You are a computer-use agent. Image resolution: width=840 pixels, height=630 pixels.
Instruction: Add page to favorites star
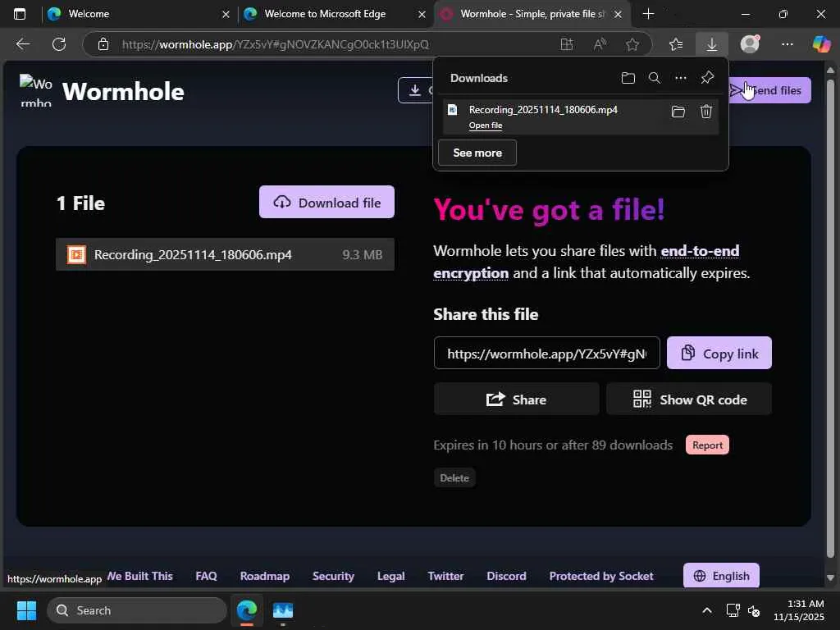pos(632,44)
